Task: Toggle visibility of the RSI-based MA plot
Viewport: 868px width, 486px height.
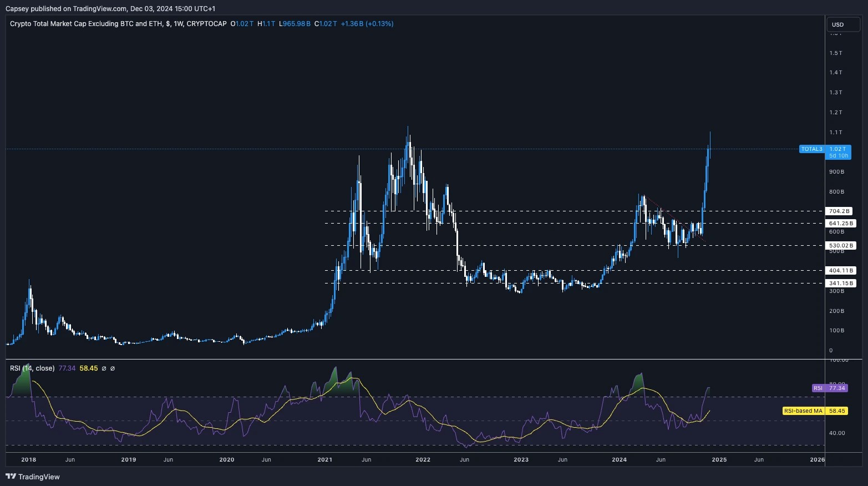Action: coord(113,368)
